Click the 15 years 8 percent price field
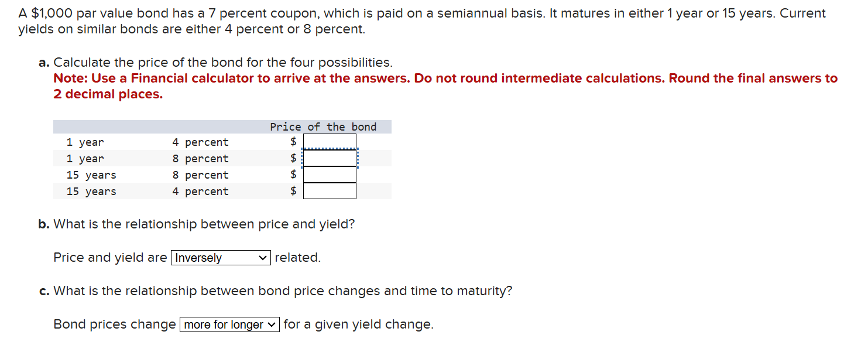The image size is (868, 352). tap(329, 173)
